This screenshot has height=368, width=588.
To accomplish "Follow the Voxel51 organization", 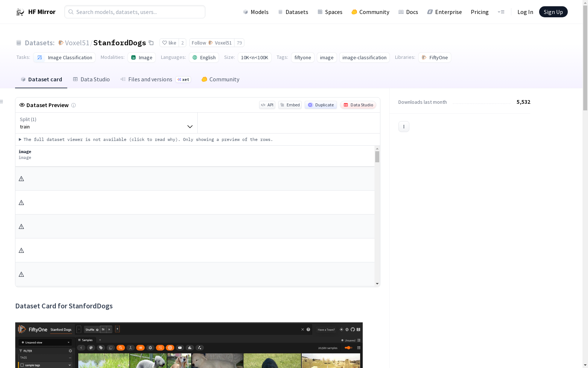I will (x=212, y=43).
